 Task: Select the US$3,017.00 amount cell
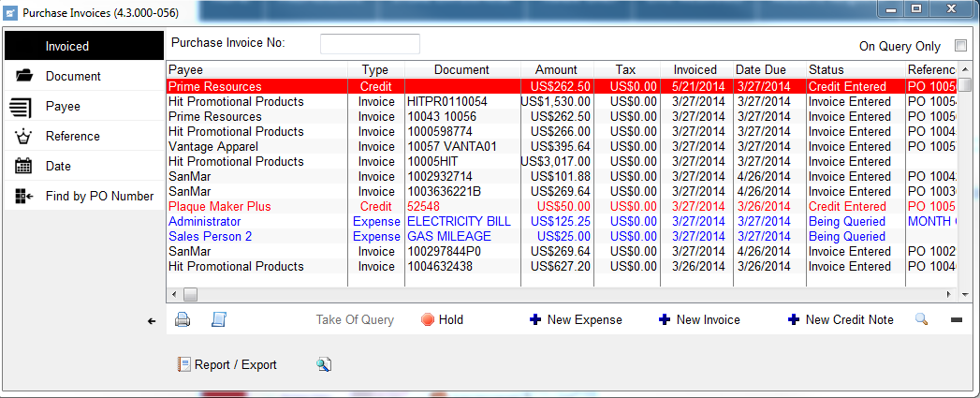(557, 161)
